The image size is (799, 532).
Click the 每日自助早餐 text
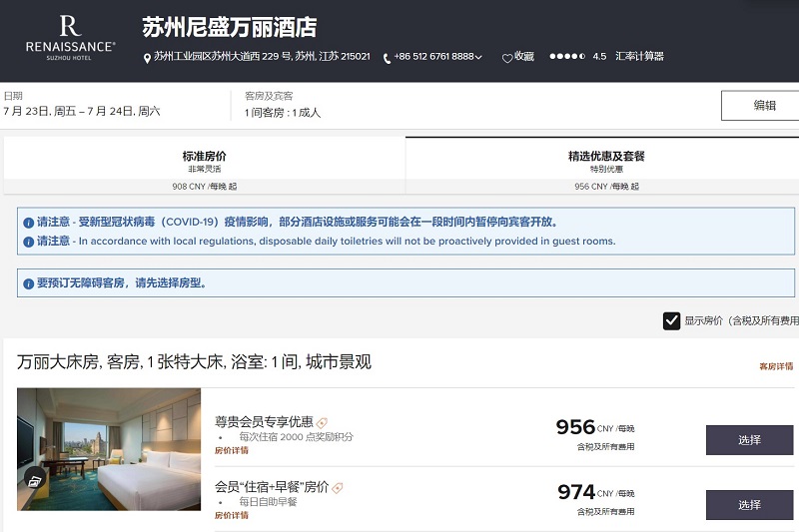tap(268, 502)
